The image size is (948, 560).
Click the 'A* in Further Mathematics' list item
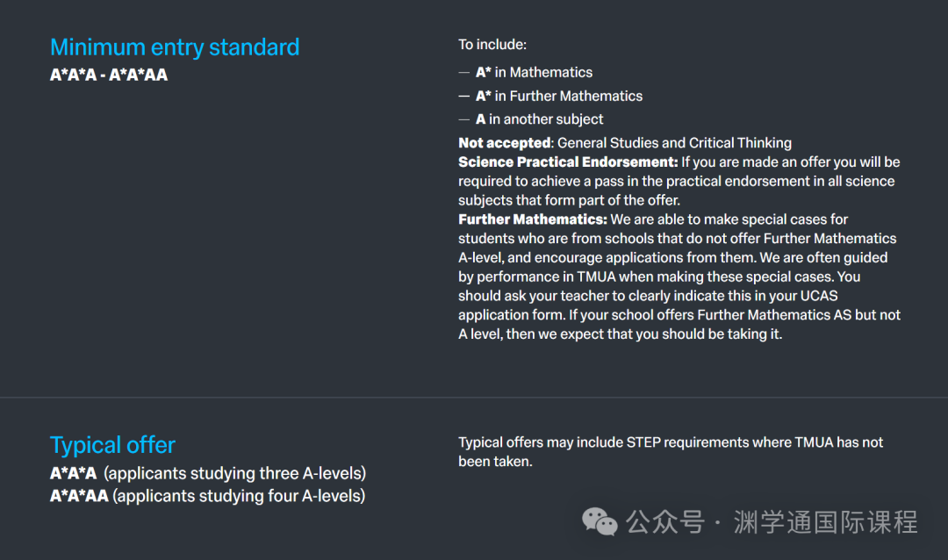click(558, 97)
